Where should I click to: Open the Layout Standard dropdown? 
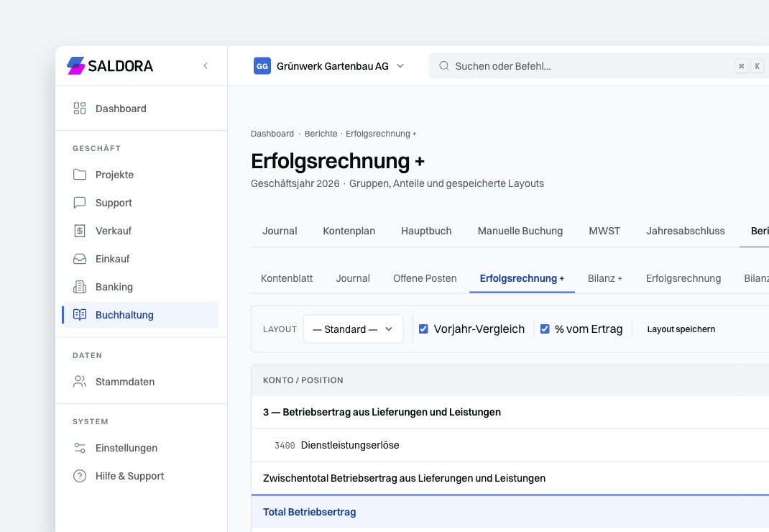pos(353,329)
